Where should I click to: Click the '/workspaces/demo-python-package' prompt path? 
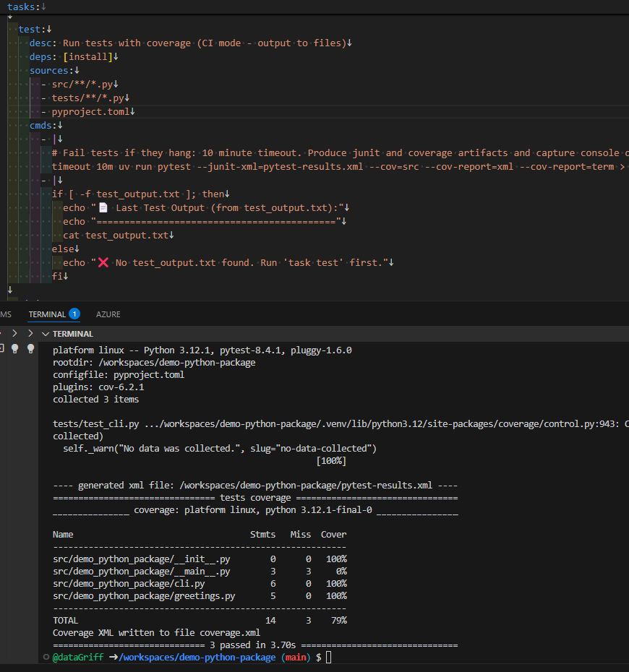tap(197, 657)
